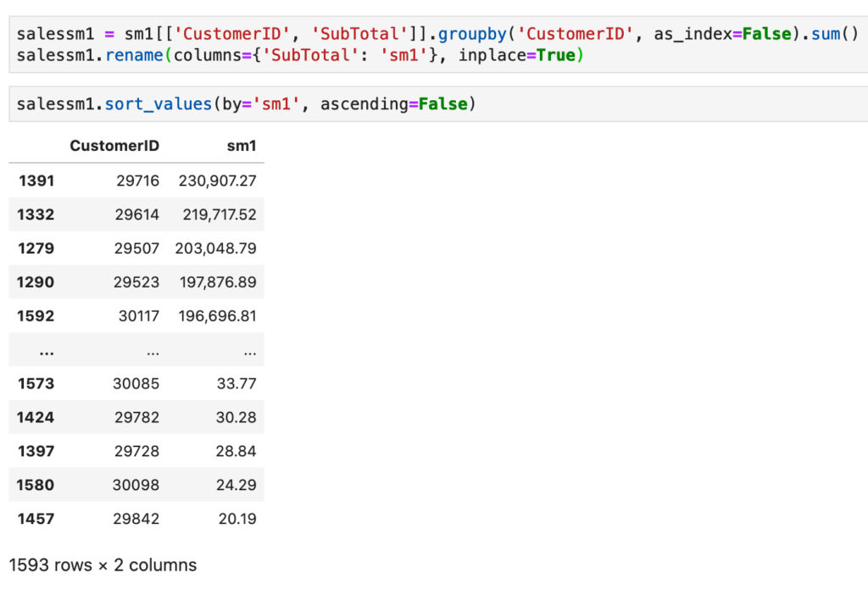Viewport: 868px width, 591px height.
Task: Click row index 1592
Action: [x=36, y=315]
